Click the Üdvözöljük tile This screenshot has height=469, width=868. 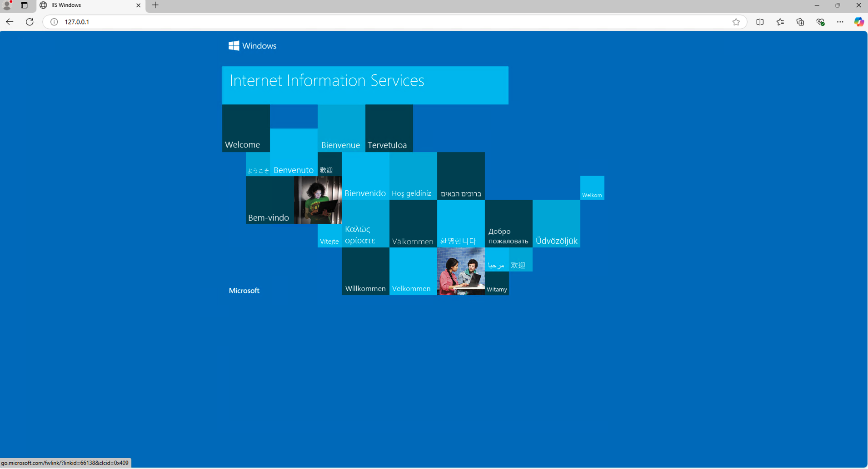[556, 223]
